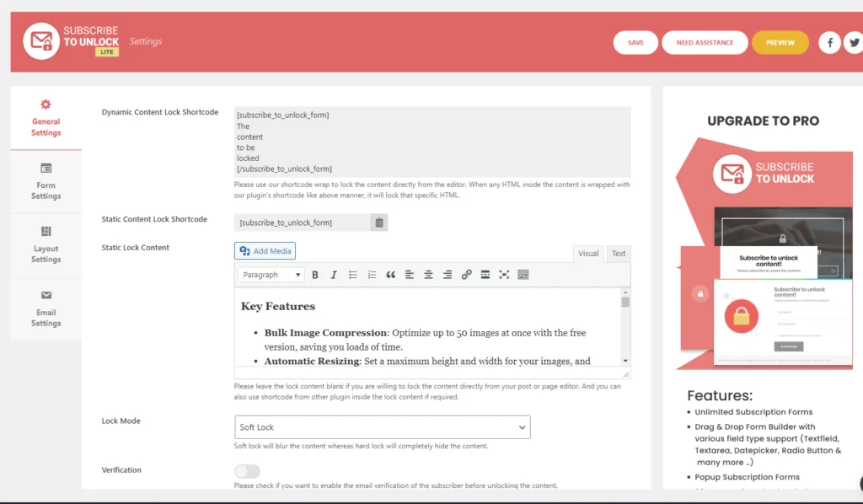Open the Paragraph format dropdown
This screenshot has width=863, height=504.
click(x=271, y=275)
